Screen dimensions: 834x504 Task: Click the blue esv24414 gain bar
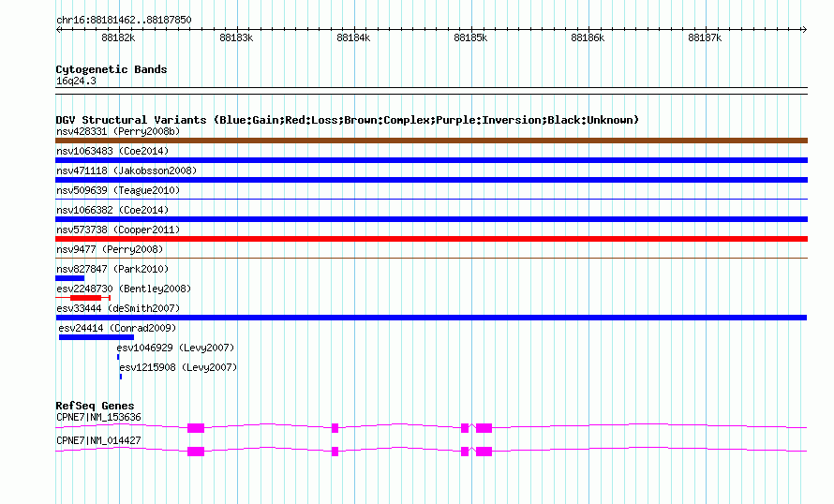97,337
